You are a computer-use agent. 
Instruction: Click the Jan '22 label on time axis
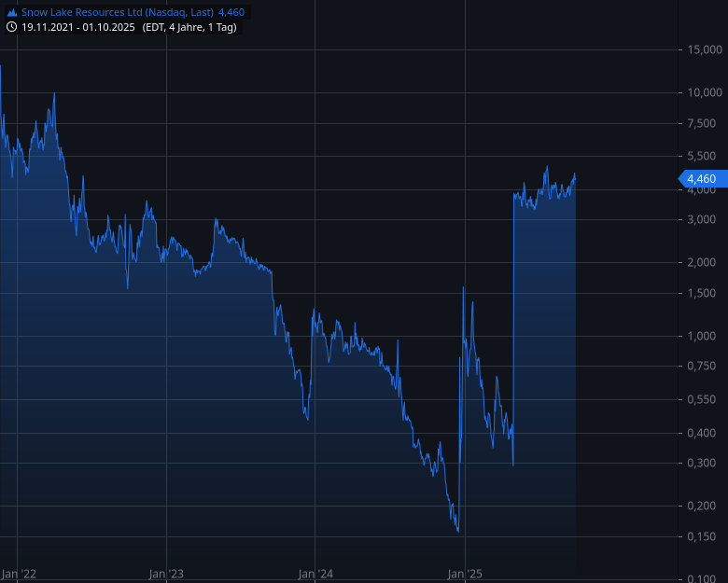(x=19, y=574)
